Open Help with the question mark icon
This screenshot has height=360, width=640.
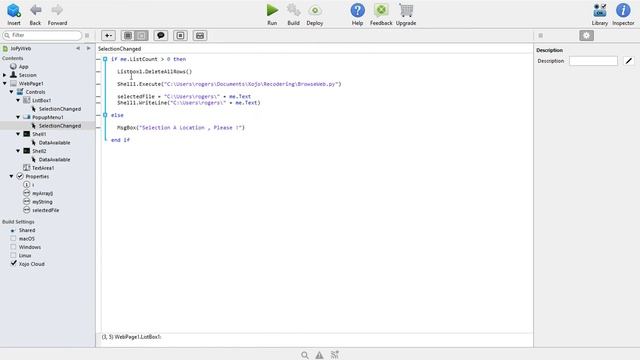pos(358,10)
